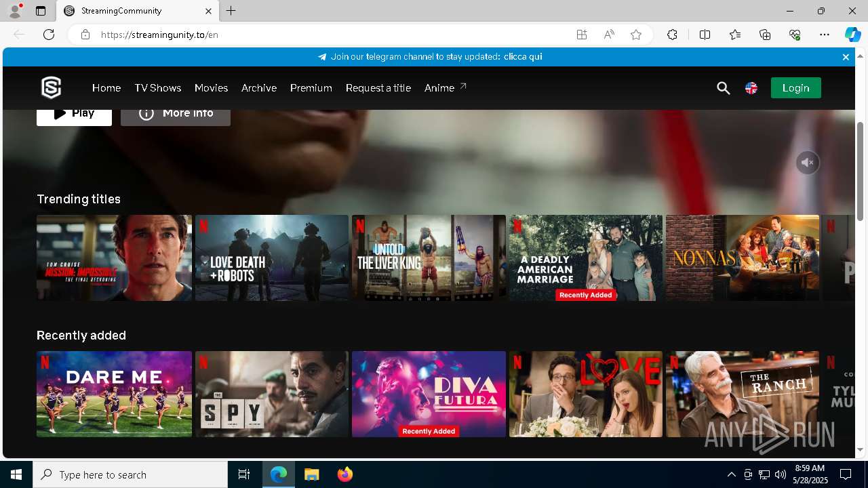Open the Collections icon

[765, 35]
